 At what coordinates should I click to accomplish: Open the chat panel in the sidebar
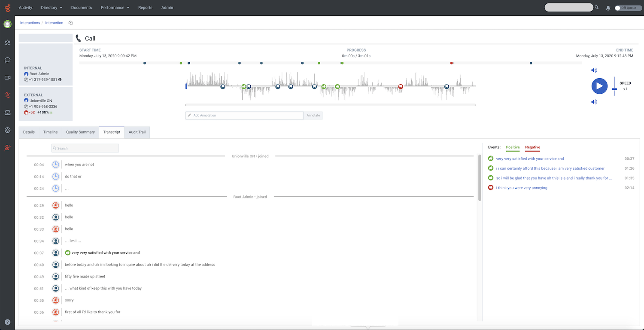click(7, 60)
